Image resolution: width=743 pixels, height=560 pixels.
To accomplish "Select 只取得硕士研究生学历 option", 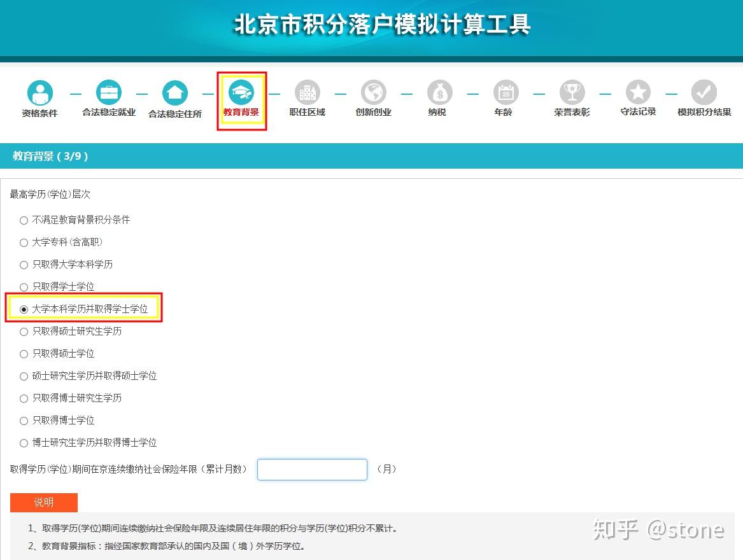I will click(x=24, y=332).
